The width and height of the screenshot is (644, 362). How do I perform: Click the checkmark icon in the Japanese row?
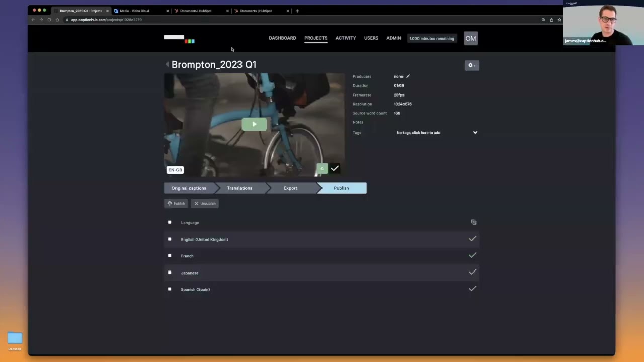point(472,272)
